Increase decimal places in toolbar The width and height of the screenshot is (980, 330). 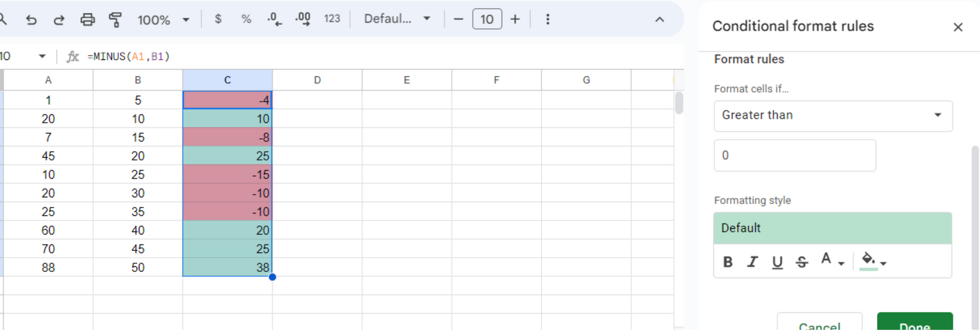click(303, 19)
